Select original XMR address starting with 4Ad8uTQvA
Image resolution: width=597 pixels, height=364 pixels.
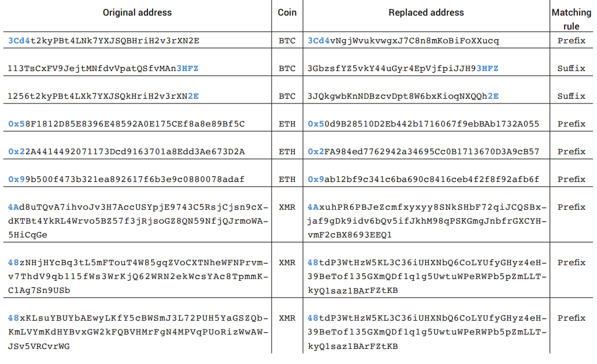[138, 221]
